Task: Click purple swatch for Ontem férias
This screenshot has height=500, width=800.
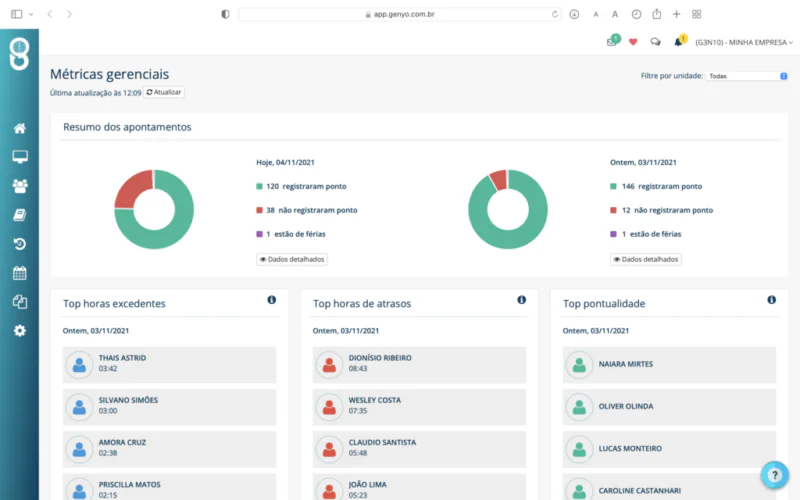Action: point(613,234)
